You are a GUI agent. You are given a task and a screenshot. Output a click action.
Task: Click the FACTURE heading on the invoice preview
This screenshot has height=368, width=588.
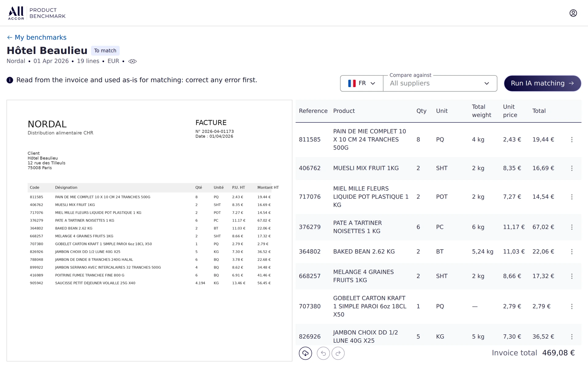pyautogui.click(x=211, y=123)
